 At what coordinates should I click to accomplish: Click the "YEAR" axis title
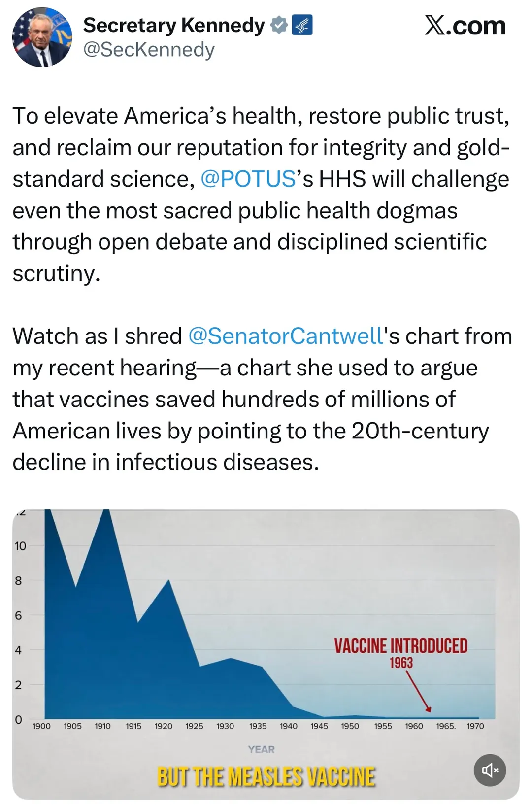click(261, 749)
